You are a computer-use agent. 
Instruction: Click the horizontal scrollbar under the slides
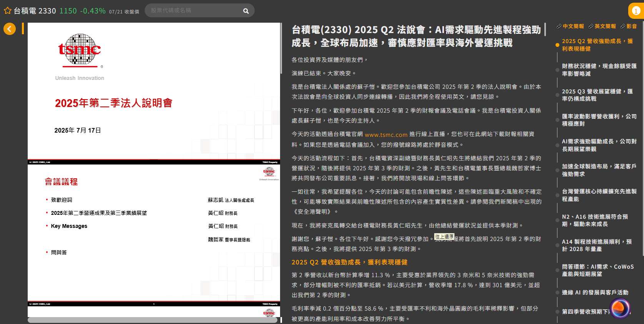click(x=152, y=320)
